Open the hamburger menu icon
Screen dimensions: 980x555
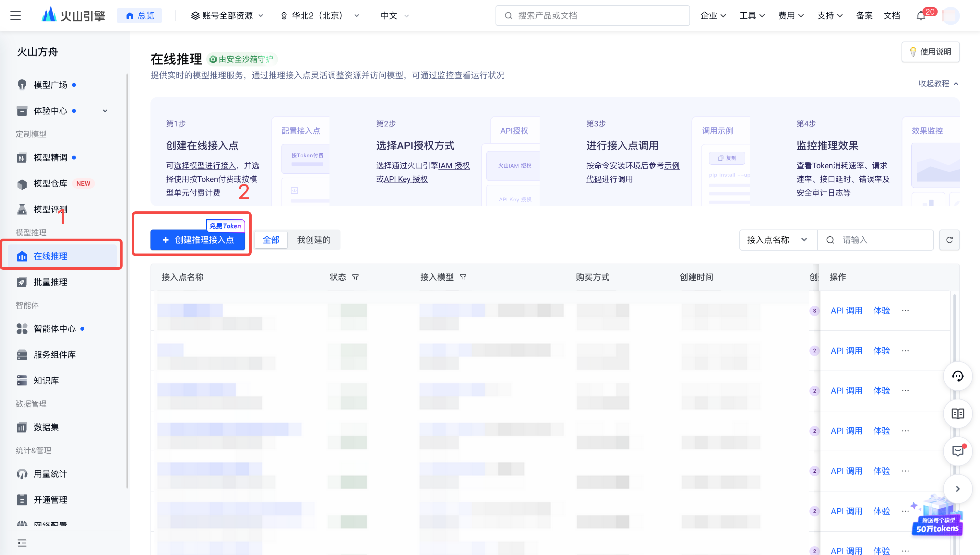pos(15,16)
